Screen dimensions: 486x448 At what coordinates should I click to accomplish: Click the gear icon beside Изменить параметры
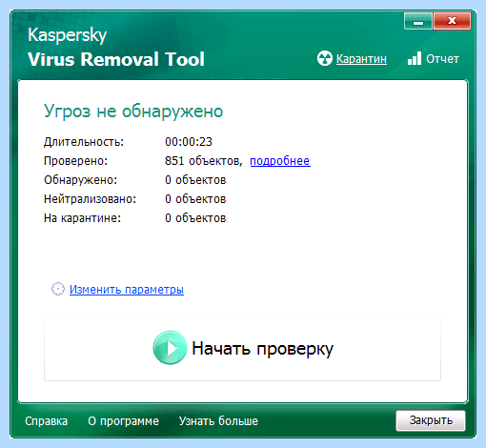tap(58, 289)
